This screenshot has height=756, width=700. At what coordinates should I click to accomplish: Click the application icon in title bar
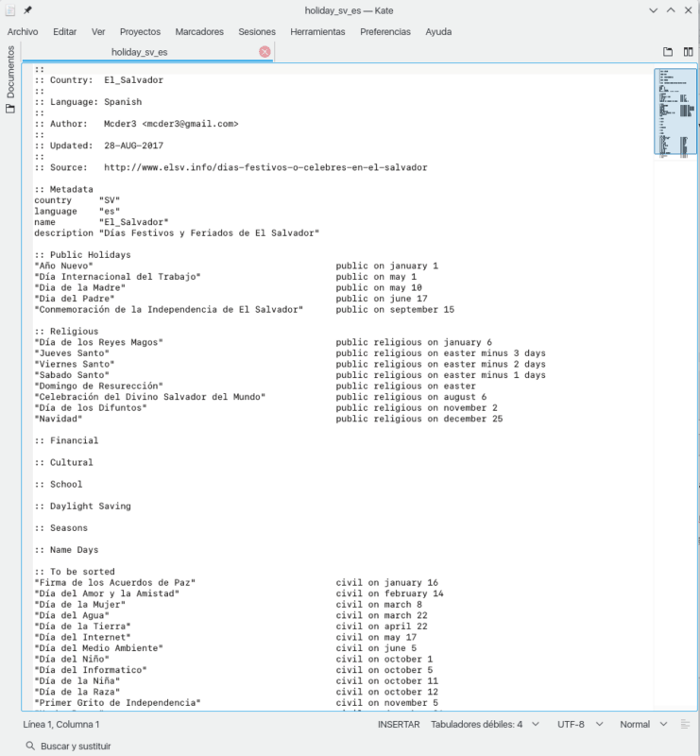[x=9, y=10]
